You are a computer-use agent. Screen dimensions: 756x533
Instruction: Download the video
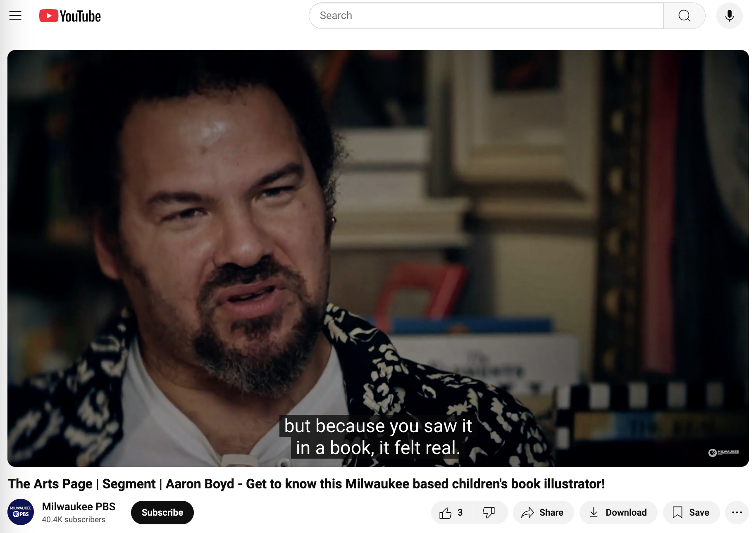[618, 513]
